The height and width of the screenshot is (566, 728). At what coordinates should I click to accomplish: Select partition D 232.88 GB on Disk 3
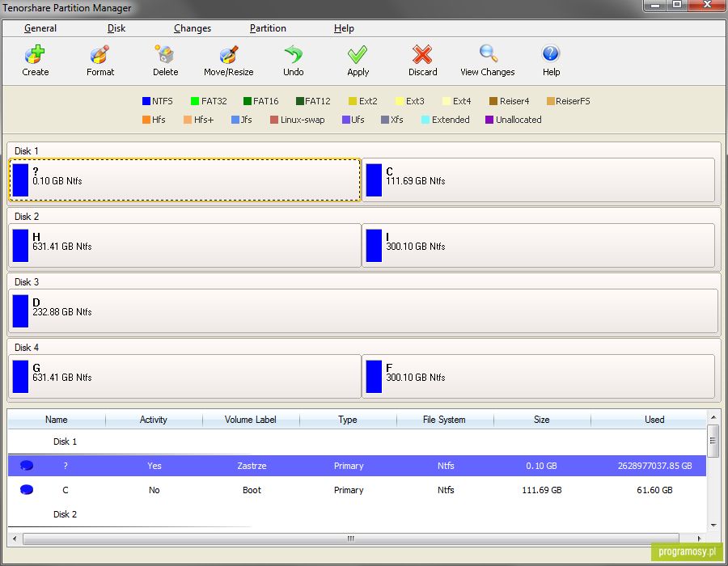click(363, 310)
